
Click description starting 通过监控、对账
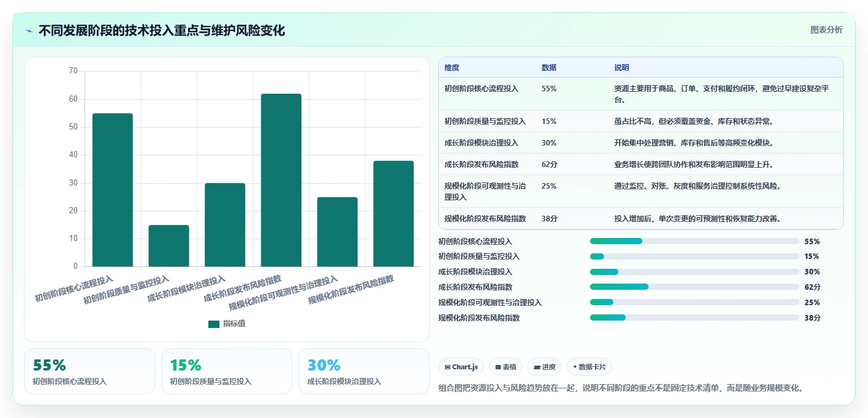click(x=698, y=186)
